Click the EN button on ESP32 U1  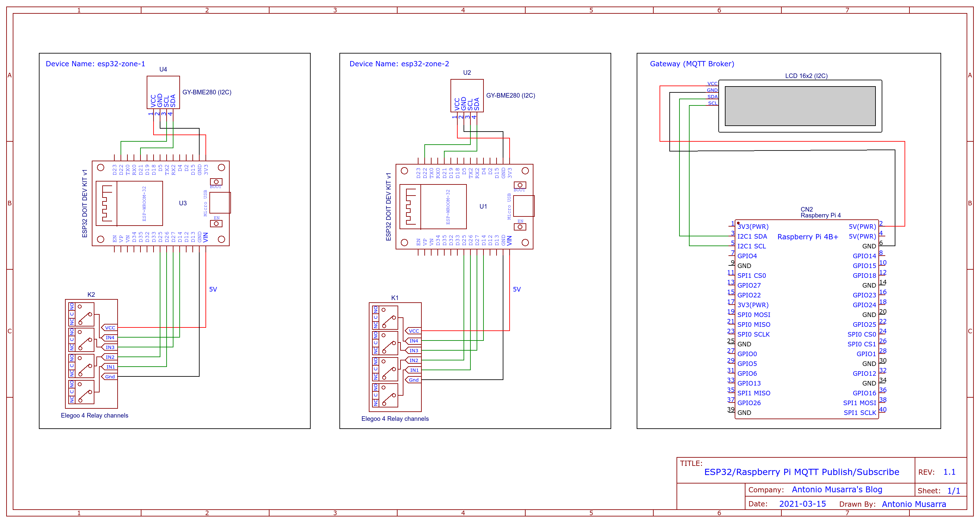pos(520,227)
